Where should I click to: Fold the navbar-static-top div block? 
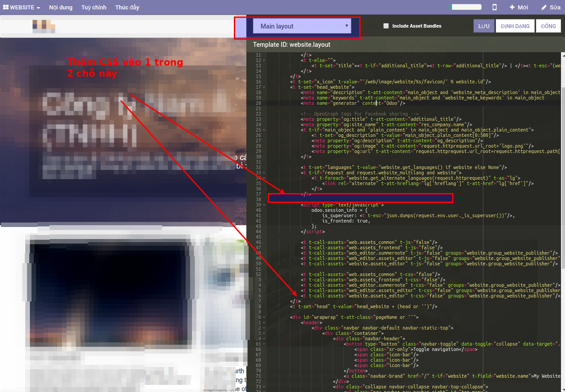[264, 328]
